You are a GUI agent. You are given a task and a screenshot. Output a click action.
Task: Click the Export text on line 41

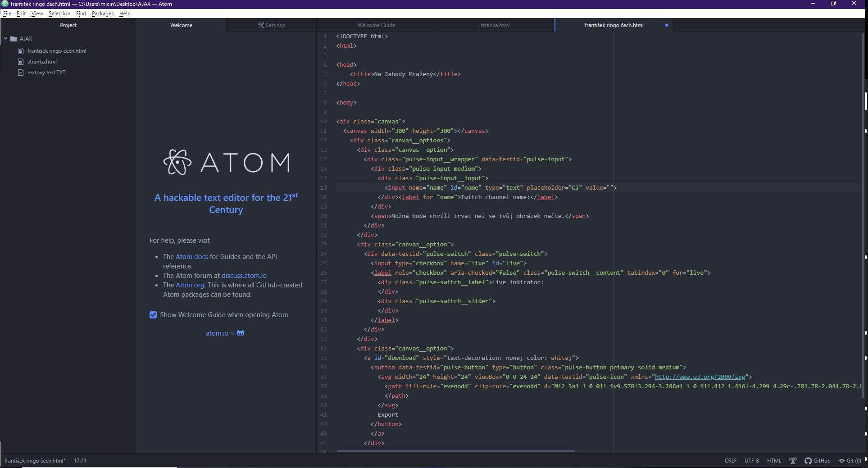point(388,415)
